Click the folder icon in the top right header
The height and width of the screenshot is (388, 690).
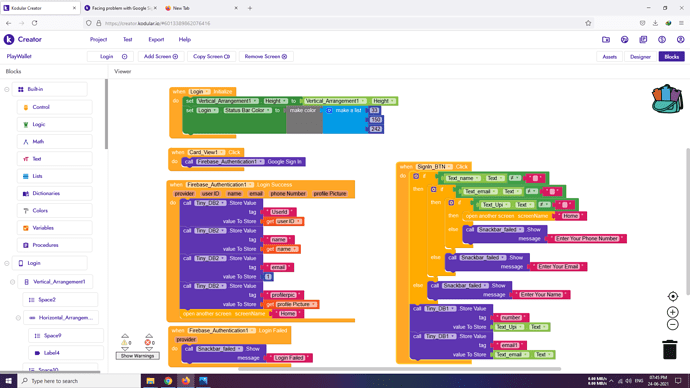pos(606,40)
